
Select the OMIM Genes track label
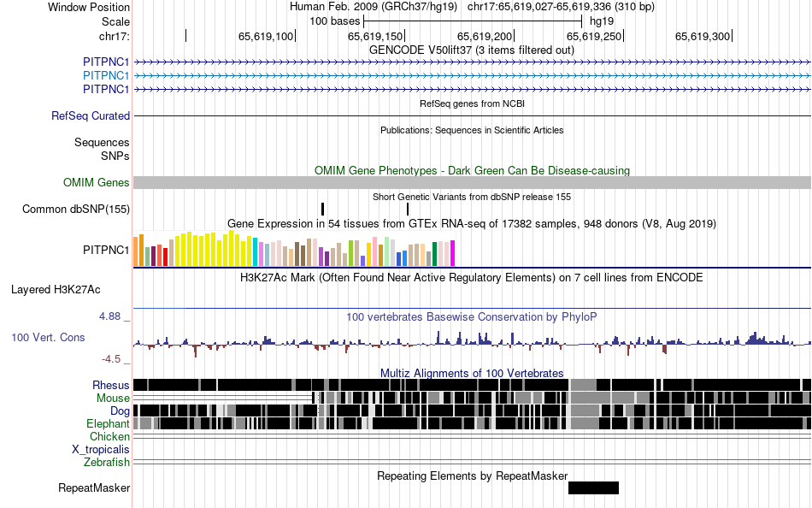[96, 182]
